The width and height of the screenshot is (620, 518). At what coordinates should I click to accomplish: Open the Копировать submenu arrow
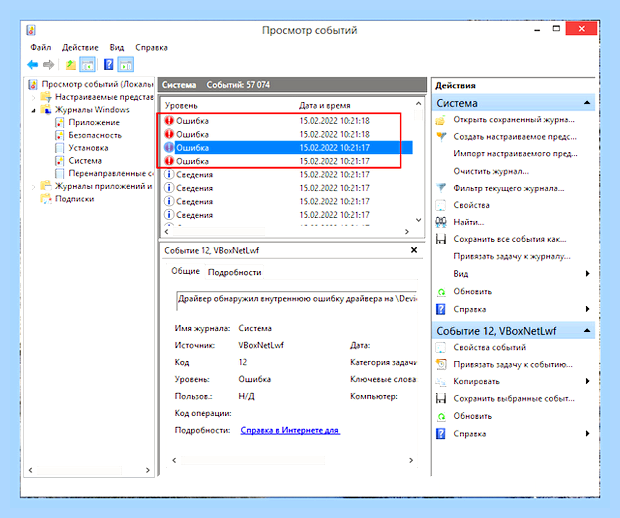point(588,381)
